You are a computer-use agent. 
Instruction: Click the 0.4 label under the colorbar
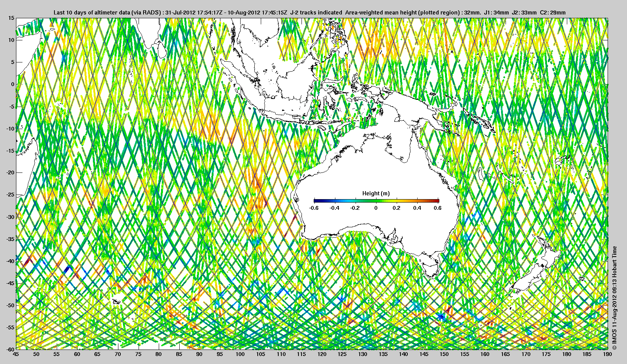click(x=417, y=208)
